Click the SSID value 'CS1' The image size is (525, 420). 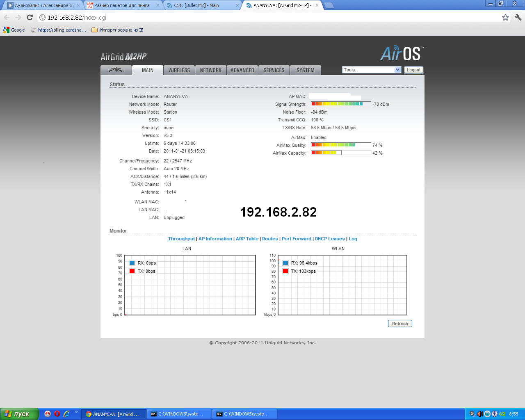click(x=168, y=120)
